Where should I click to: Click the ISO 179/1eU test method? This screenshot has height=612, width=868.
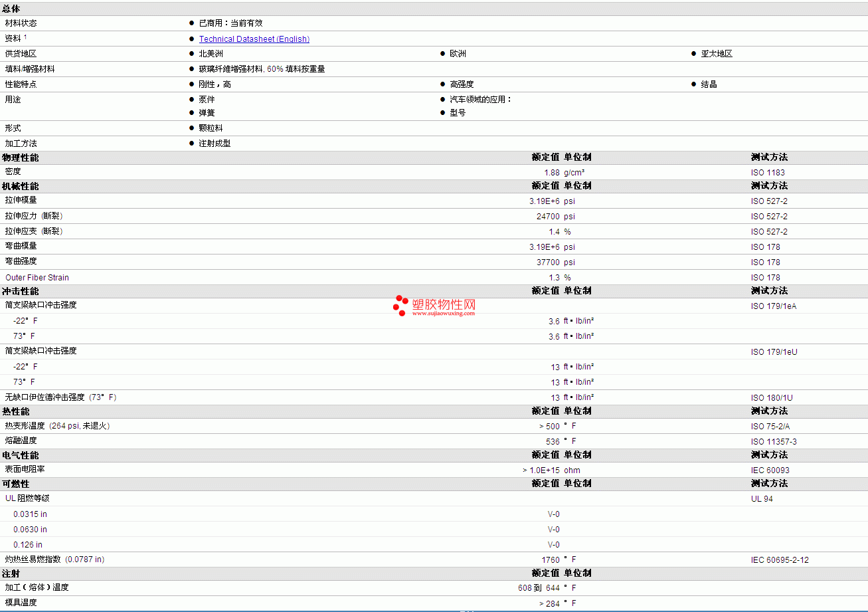click(x=774, y=352)
